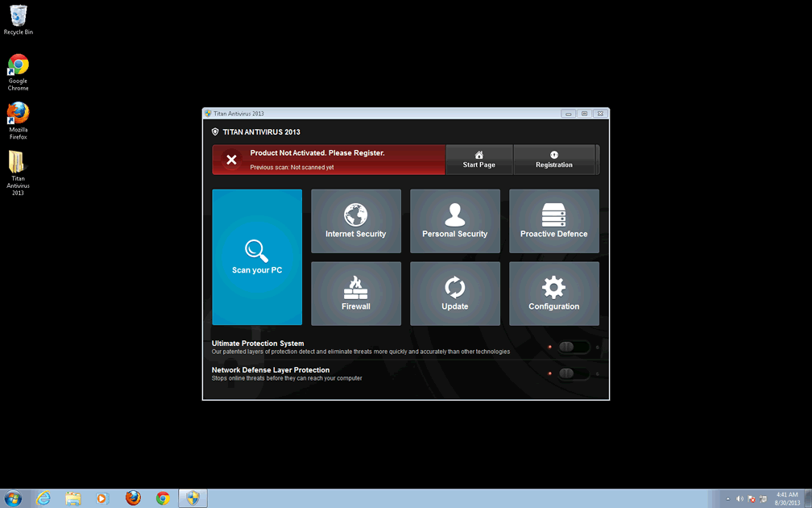The image size is (812, 508).
Task: Click Internet Explorer in the taskbar
Action: click(x=43, y=498)
